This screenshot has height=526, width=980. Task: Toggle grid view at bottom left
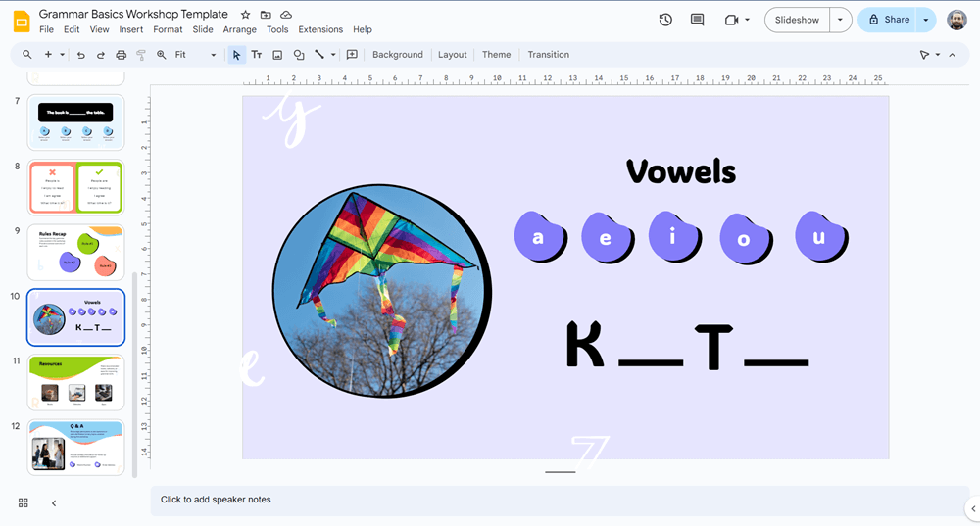click(x=24, y=502)
